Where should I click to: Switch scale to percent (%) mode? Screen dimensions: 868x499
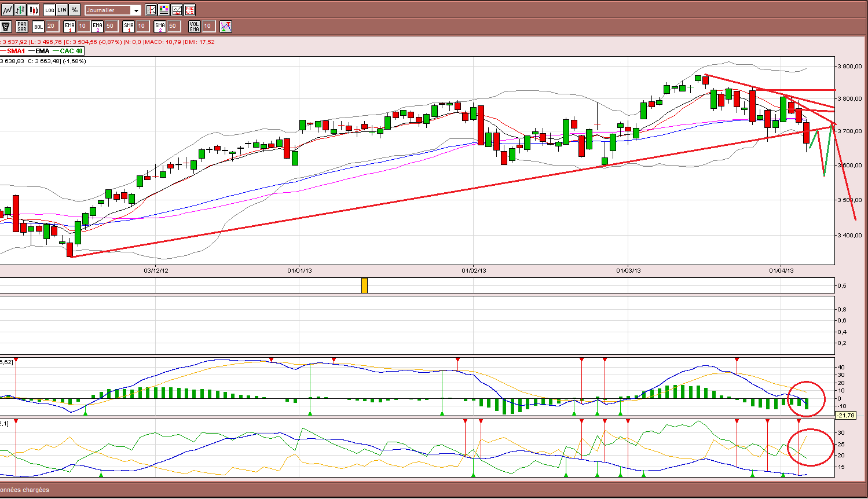75,10
